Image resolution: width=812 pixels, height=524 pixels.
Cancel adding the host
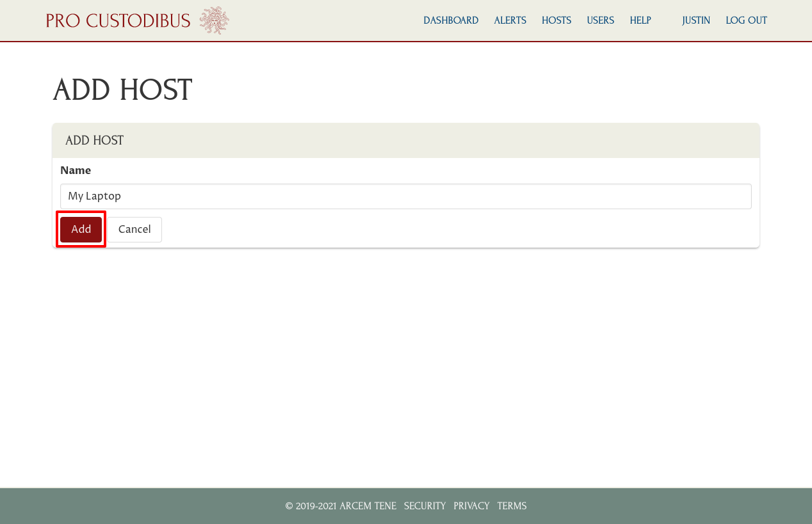134,230
